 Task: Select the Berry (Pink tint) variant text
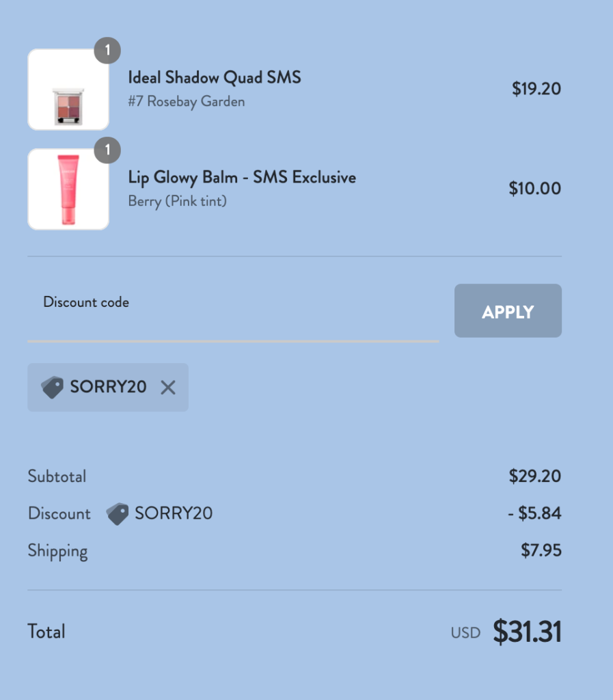pos(177,202)
